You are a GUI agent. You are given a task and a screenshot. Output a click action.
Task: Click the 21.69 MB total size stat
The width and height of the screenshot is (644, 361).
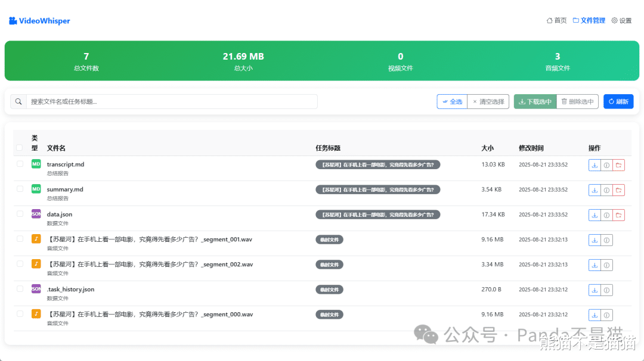pyautogui.click(x=243, y=56)
